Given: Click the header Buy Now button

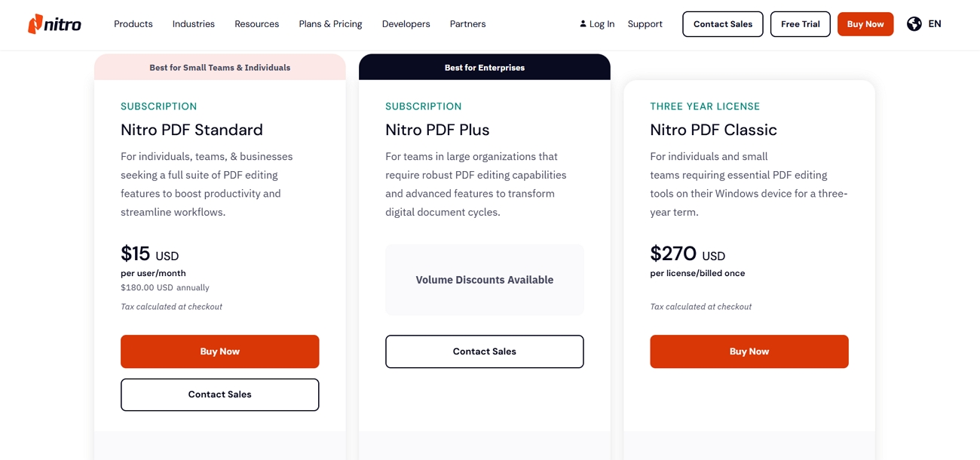Looking at the screenshot, I should 865,24.
